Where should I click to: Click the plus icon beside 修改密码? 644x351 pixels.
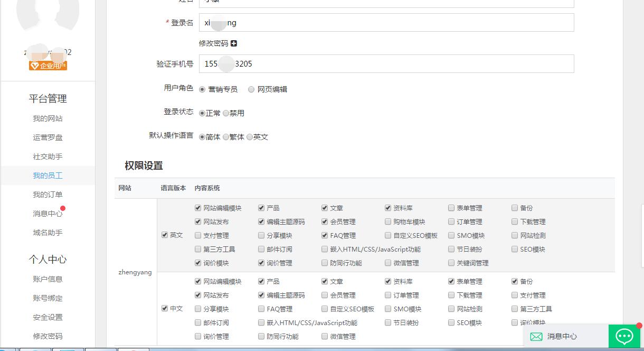tap(234, 43)
